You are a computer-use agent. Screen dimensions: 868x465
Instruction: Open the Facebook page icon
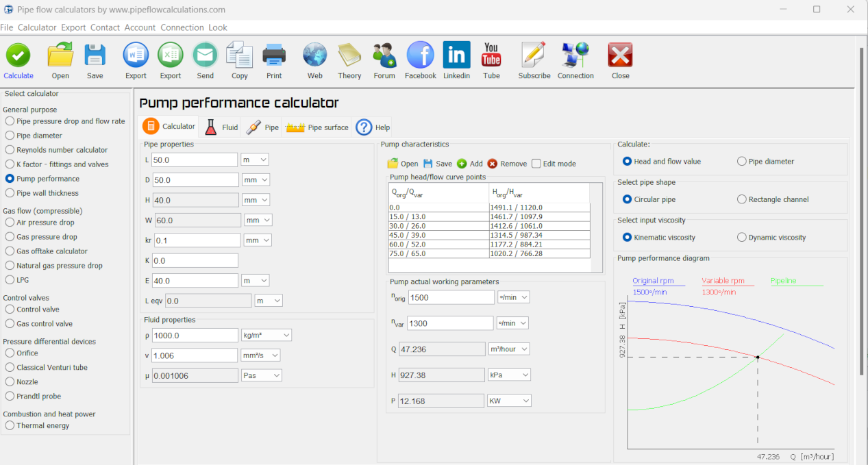click(x=420, y=59)
